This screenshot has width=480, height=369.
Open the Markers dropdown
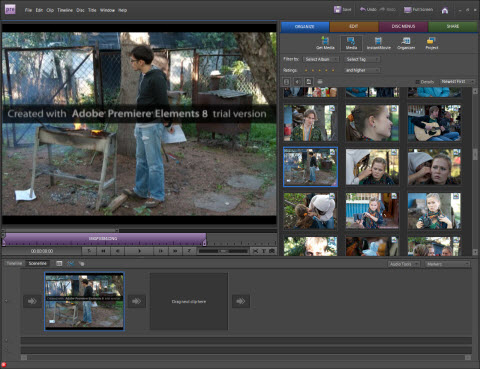(x=448, y=264)
